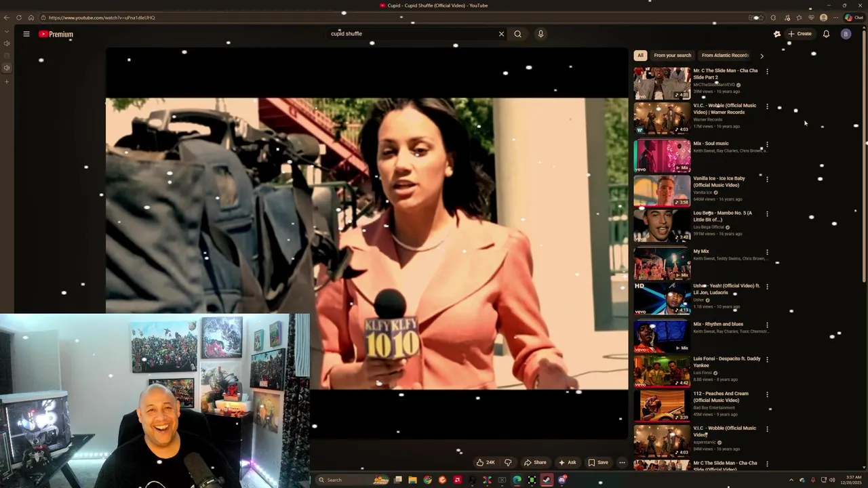Viewport: 868px width, 488px height.
Task: Open 'My Mix' playlist title
Action: click(x=701, y=251)
